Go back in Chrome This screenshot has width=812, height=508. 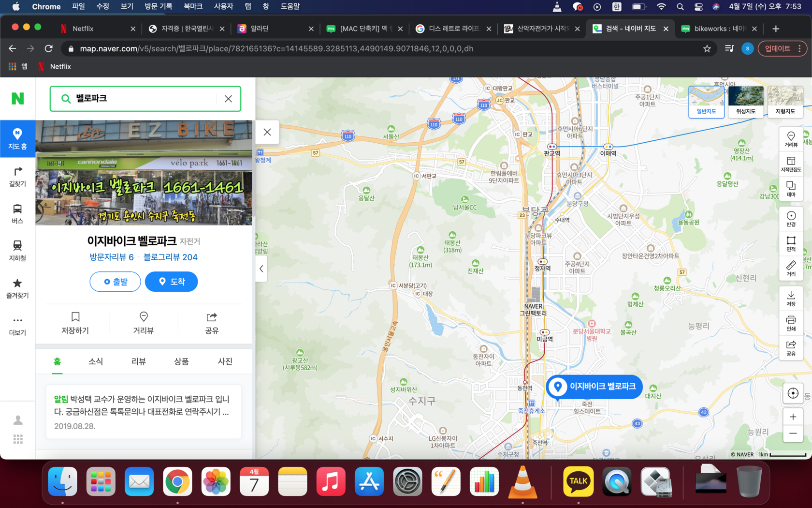pos(13,48)
